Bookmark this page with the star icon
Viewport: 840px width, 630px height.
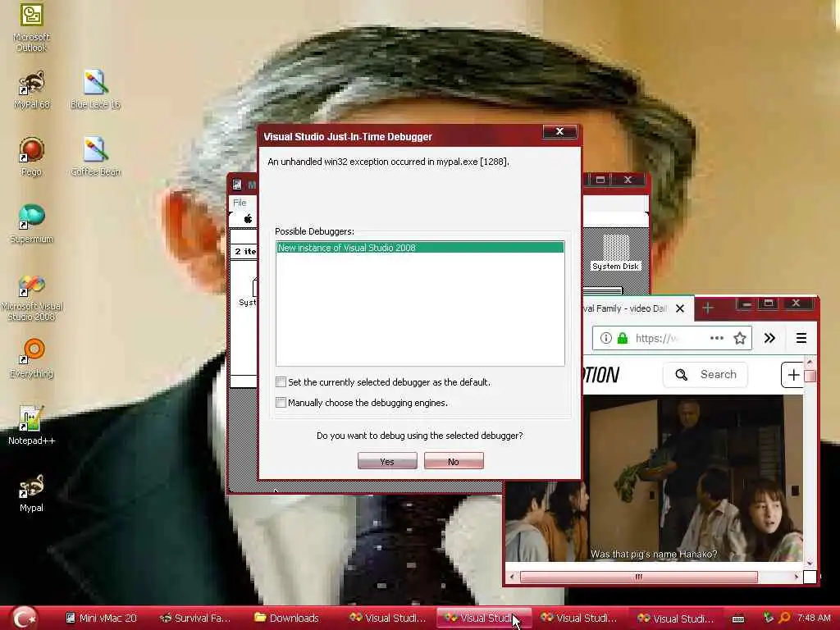740,338
